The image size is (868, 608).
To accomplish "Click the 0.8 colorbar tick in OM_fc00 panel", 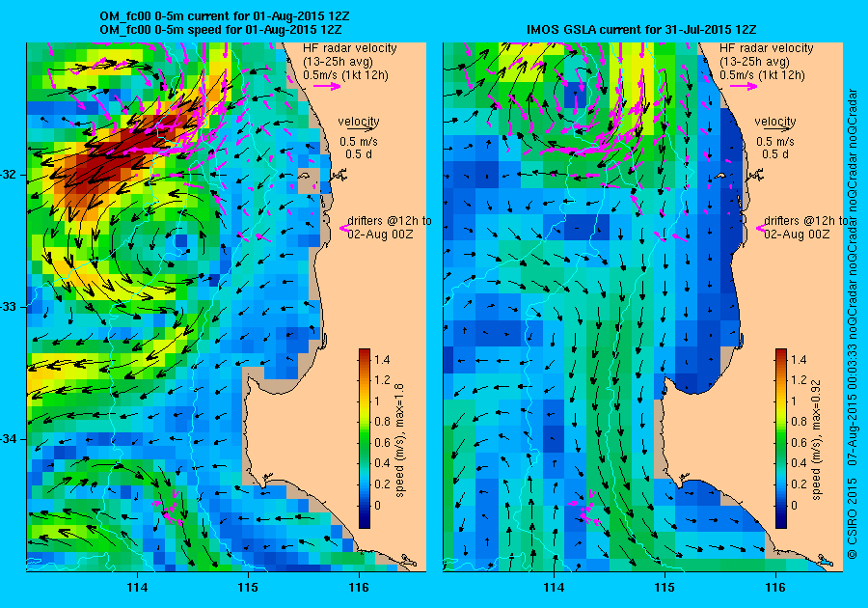I will point(382,422).
